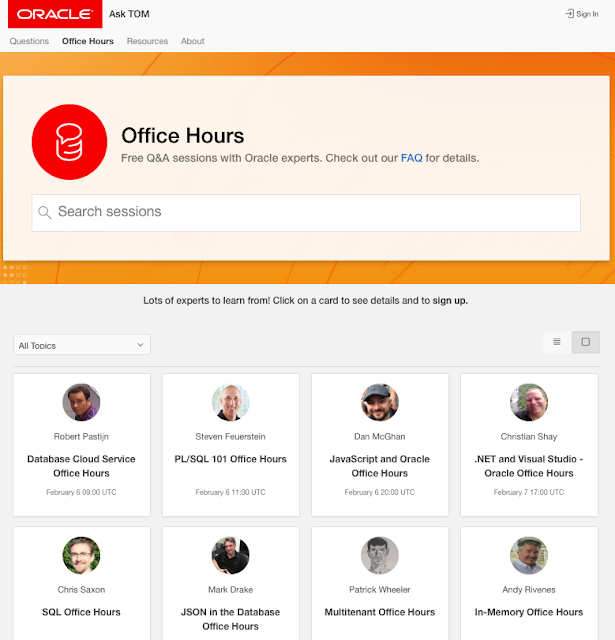Click the name Mark Drake
Viewport: 615px width, 640px height.
231,590
